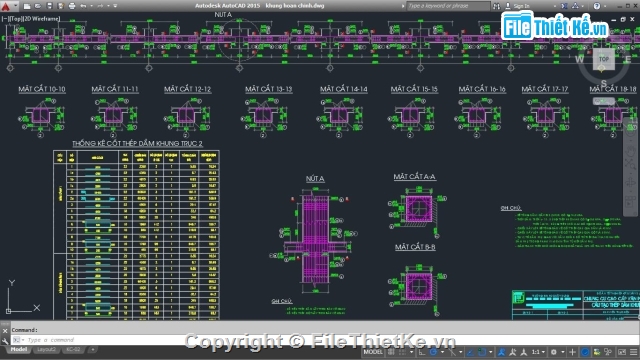The width and height of the screenshot is (640, 360).
Task: Click the TOP face of ViewCube
Action: (x=604, y=59)
